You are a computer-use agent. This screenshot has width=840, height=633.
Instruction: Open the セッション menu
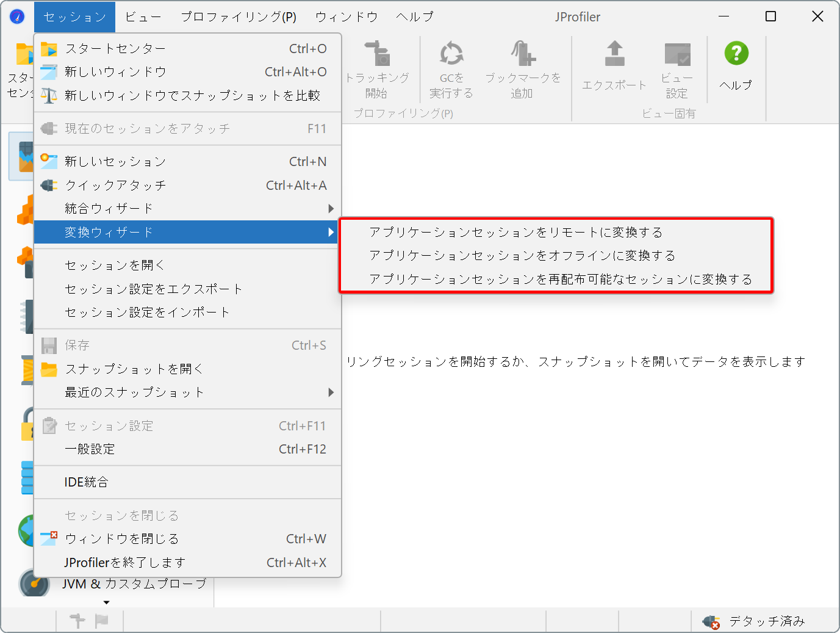(74, 16)
